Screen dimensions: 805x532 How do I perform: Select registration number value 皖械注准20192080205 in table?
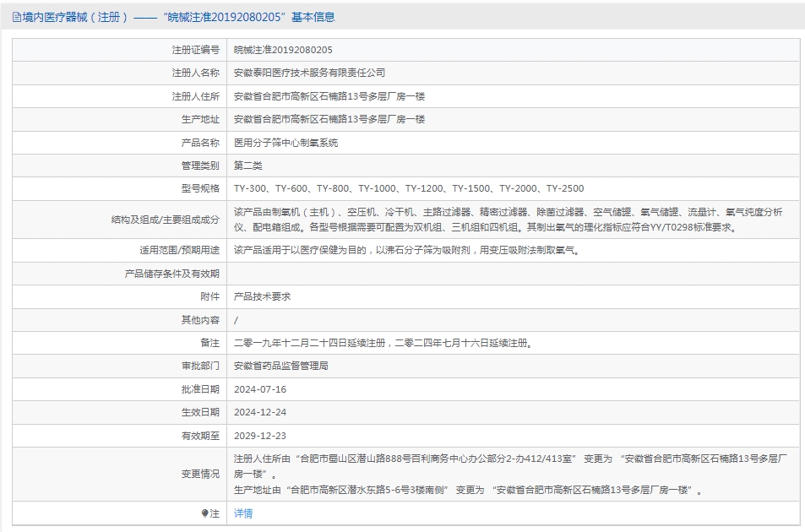coord(283,50)
